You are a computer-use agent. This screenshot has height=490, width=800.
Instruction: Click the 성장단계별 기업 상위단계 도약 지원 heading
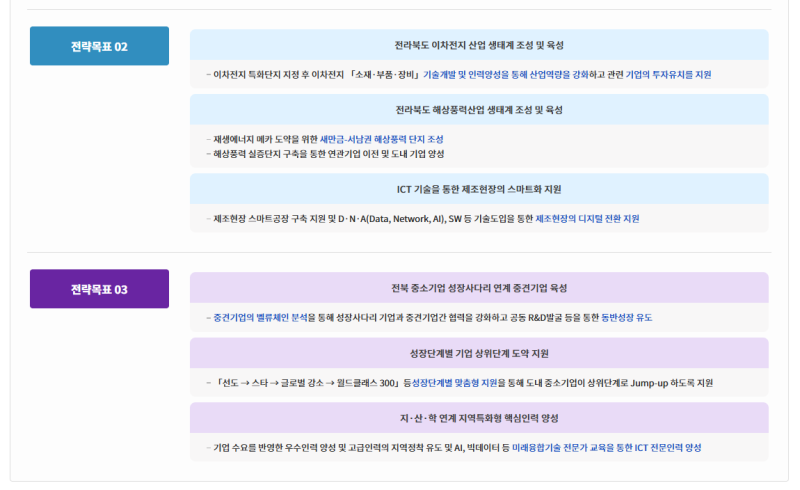pos(479,353)
